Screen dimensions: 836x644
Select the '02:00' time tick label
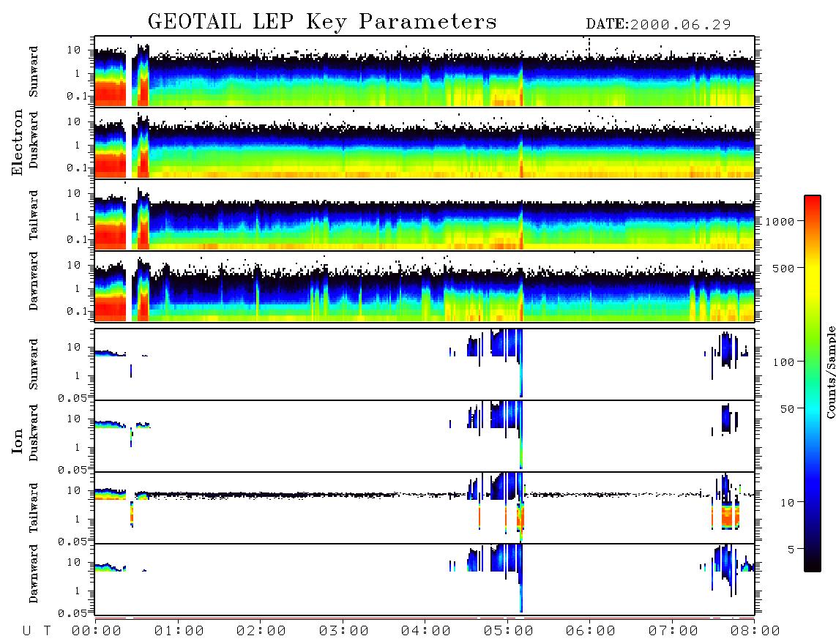pos(261,632)
